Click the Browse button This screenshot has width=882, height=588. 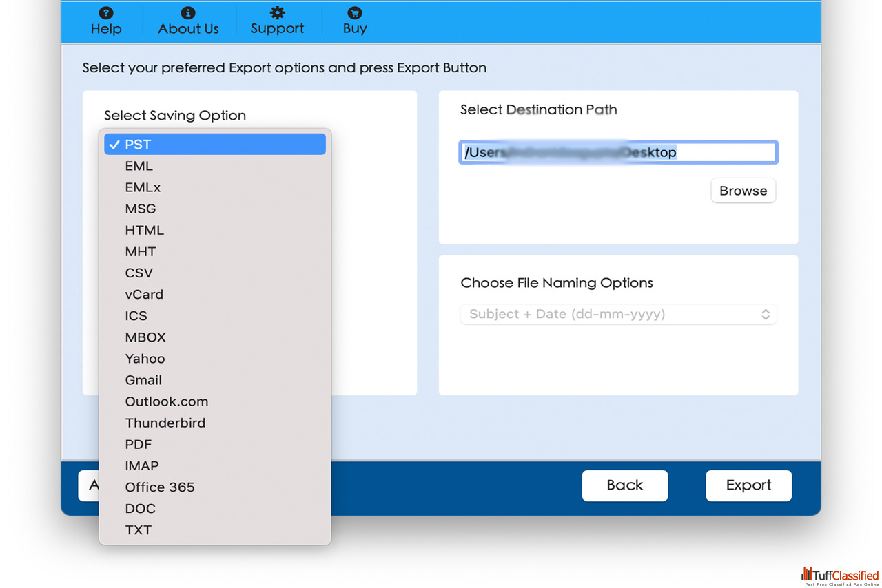(743, 191)
